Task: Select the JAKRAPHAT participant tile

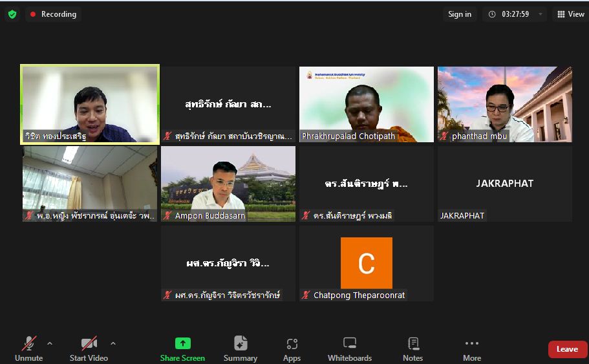Action: pos(505,184)
